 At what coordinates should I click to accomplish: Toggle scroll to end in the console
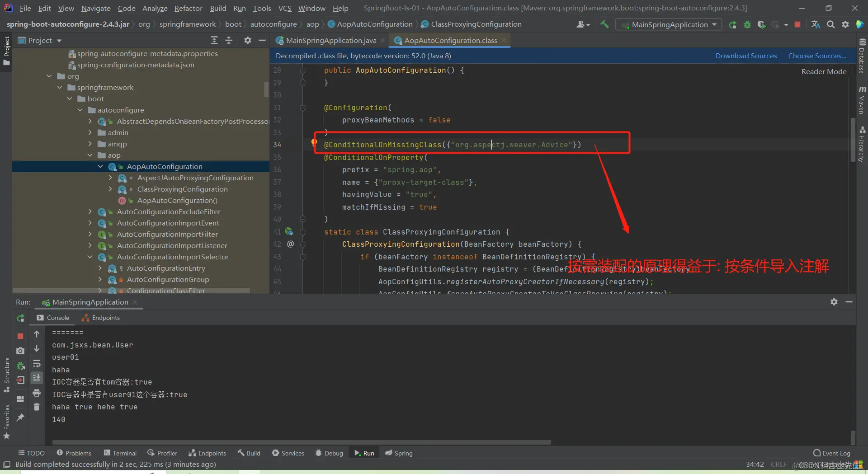coord(37,378)
